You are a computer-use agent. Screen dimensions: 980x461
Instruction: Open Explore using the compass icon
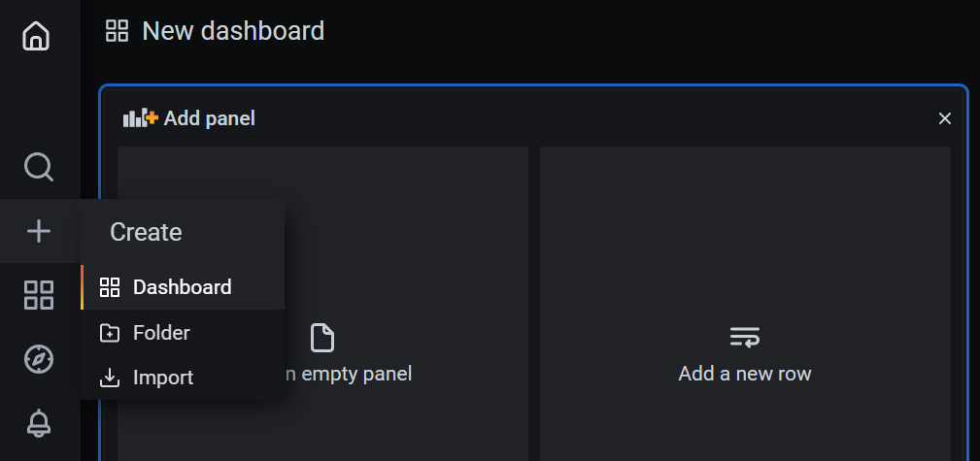[38, 359]
